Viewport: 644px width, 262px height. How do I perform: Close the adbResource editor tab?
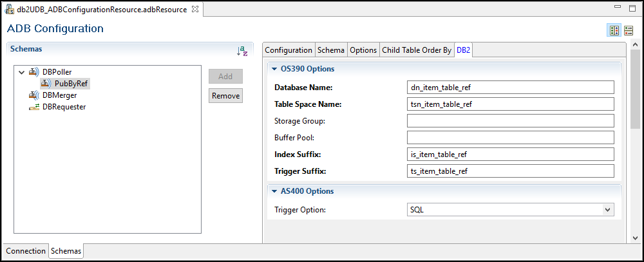tap(196, 10)
